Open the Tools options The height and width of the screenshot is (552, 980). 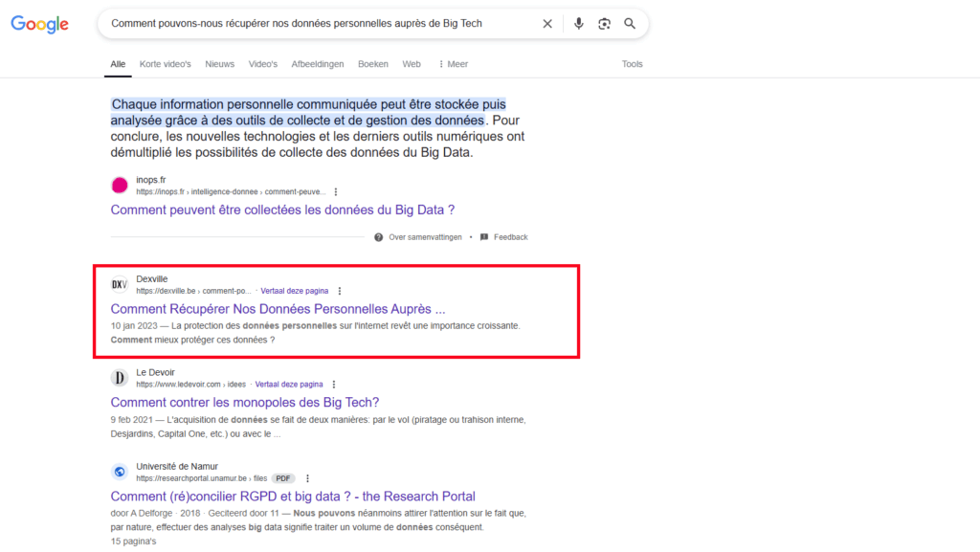click(632, 64)
